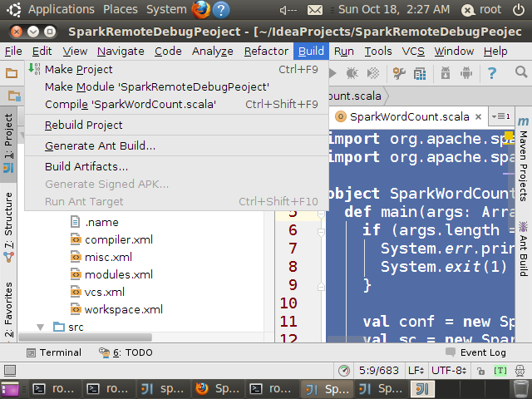Click the project tree horizontal scrollbar

tap(85, 337)
